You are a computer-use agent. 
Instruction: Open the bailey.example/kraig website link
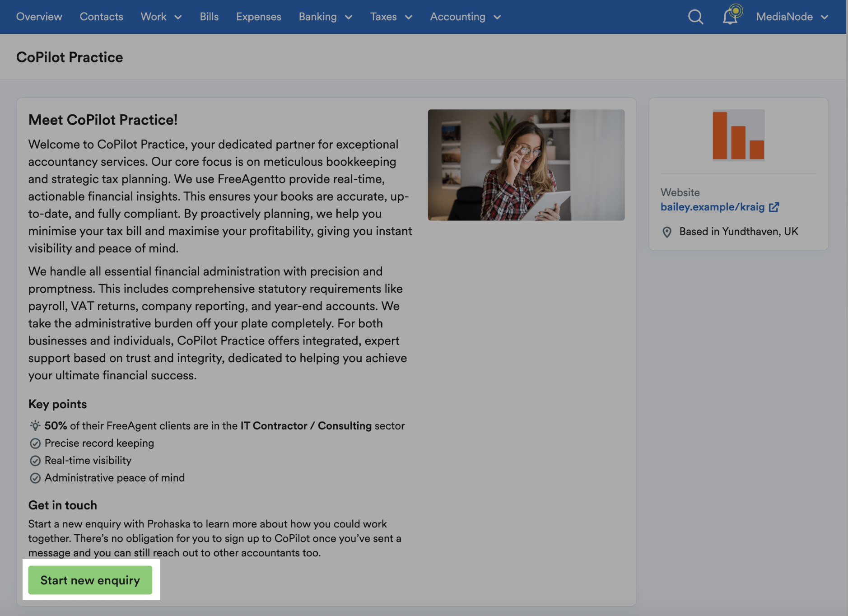point(713,207)
